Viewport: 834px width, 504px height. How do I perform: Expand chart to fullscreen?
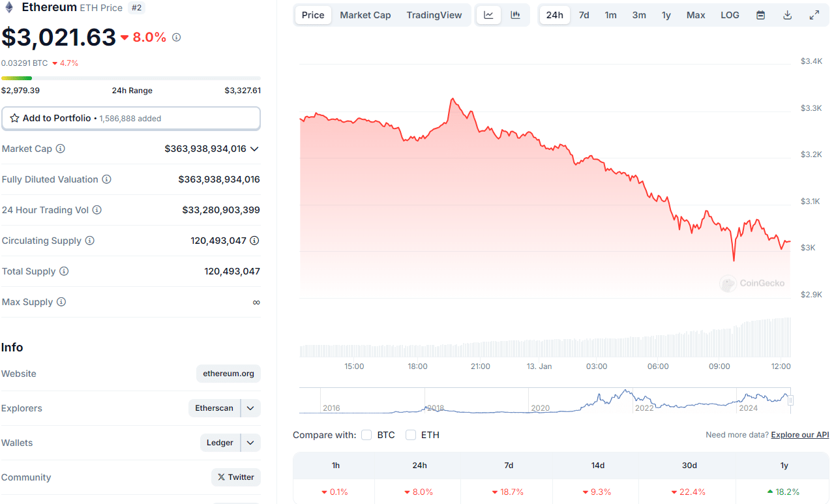[814, 15]
